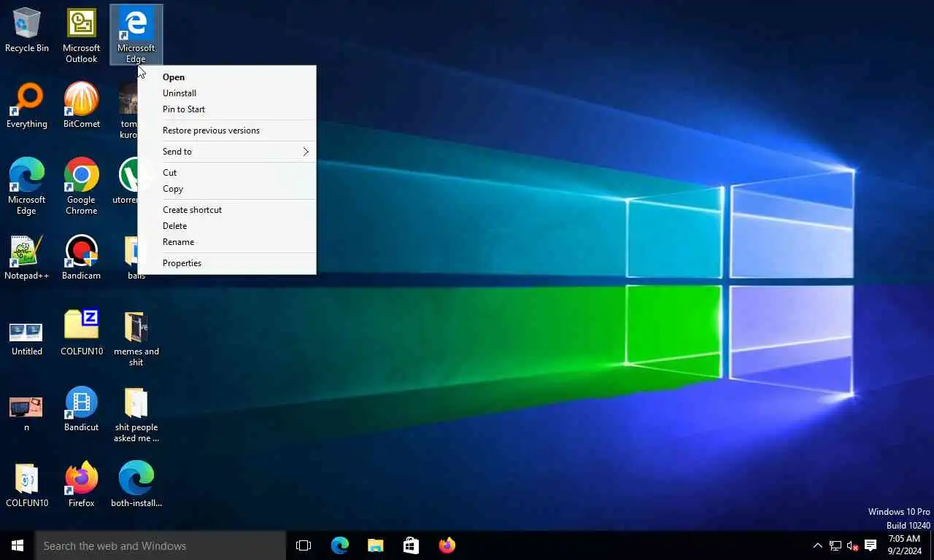This screenshot has height=560, width=934.
Task: Select the both-install Edge desktop icon
Action: pyautogui.click(x=136, y=486)
